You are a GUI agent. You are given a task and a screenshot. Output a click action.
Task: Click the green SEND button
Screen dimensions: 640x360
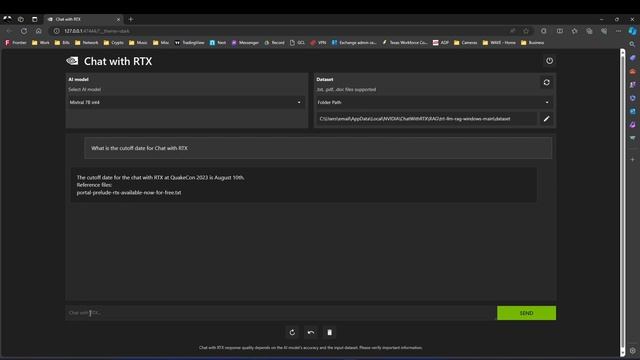click(526, 313)
